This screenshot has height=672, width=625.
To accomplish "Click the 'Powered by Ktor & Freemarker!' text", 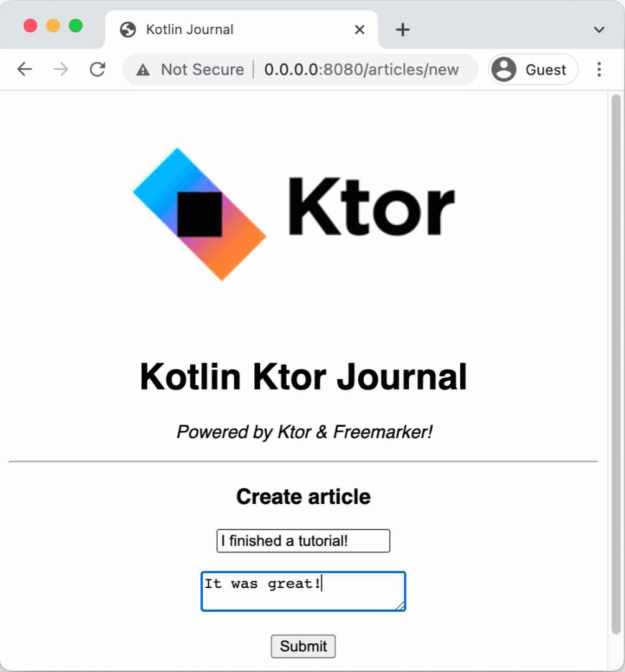I will tap(305, 432).
